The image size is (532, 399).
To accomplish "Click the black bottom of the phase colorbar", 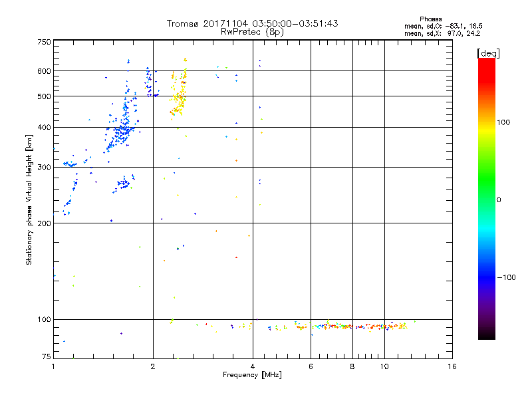I will coord(487,334).
